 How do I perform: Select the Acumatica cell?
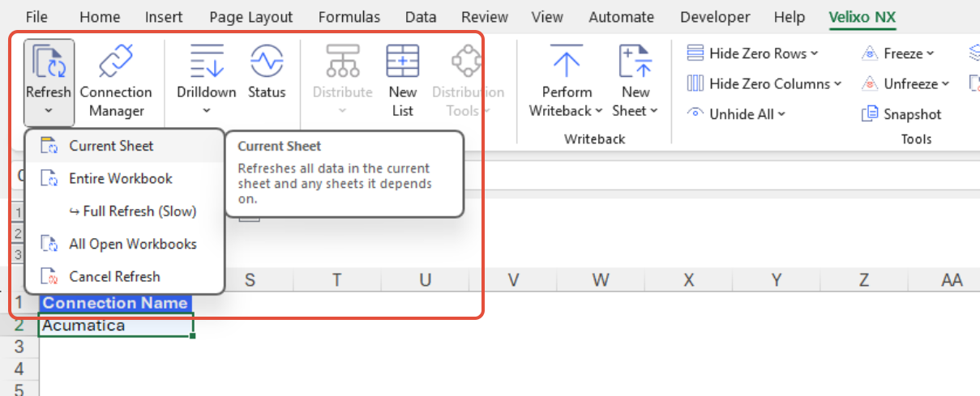click(x=115, y=326)
